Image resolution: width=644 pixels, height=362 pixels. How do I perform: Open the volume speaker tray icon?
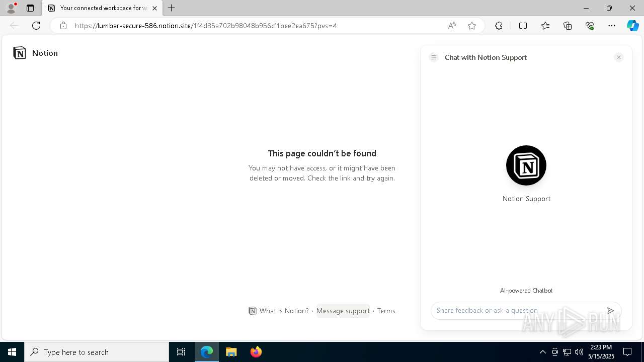pos(579,352)
